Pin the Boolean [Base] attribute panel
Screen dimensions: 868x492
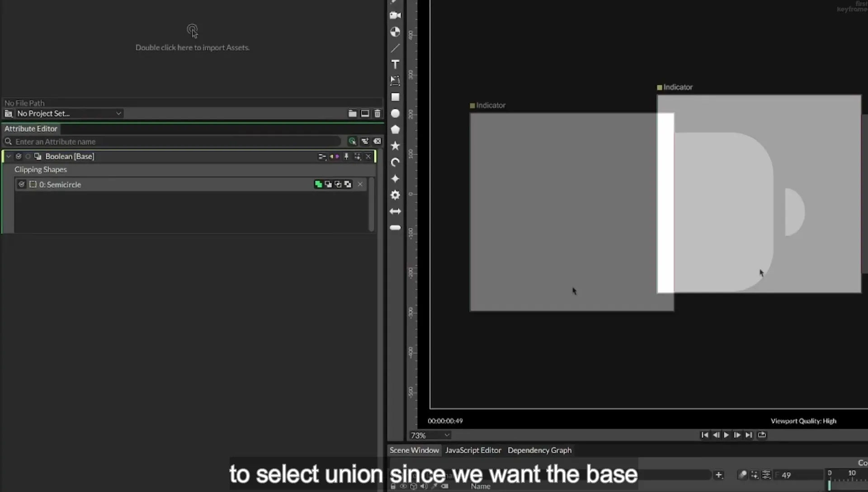tap(346, 156)
